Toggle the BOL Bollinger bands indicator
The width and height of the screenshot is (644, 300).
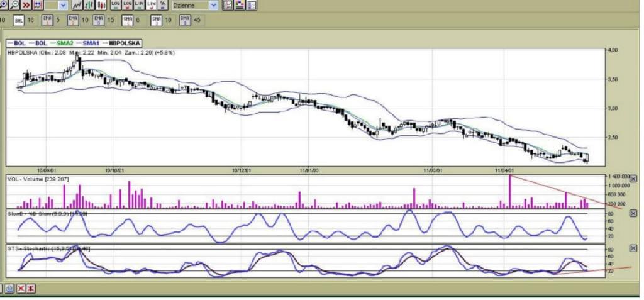click(19, 20)
